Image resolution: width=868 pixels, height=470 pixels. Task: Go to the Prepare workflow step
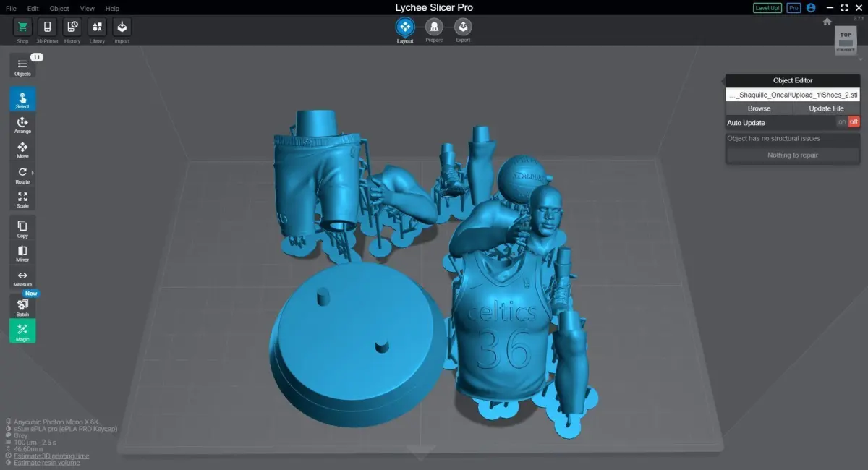click(x=434, y=27)
